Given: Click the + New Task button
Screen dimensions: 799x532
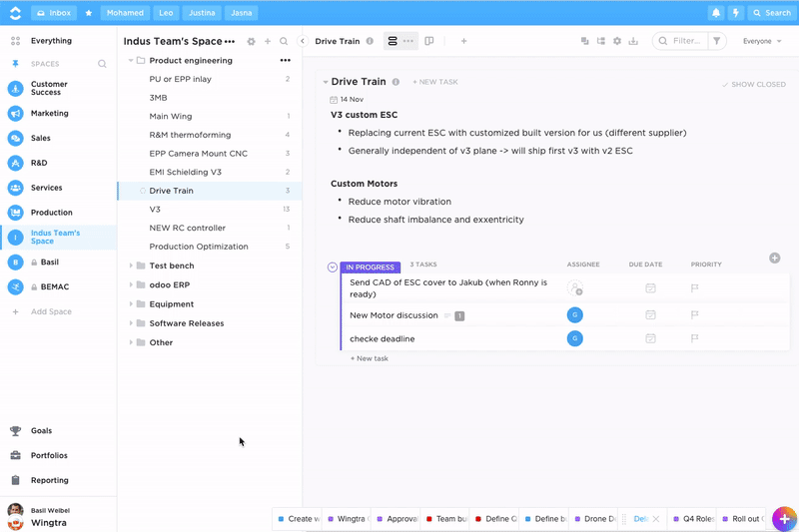Looking at the screenshot, I should coord(435,82).
